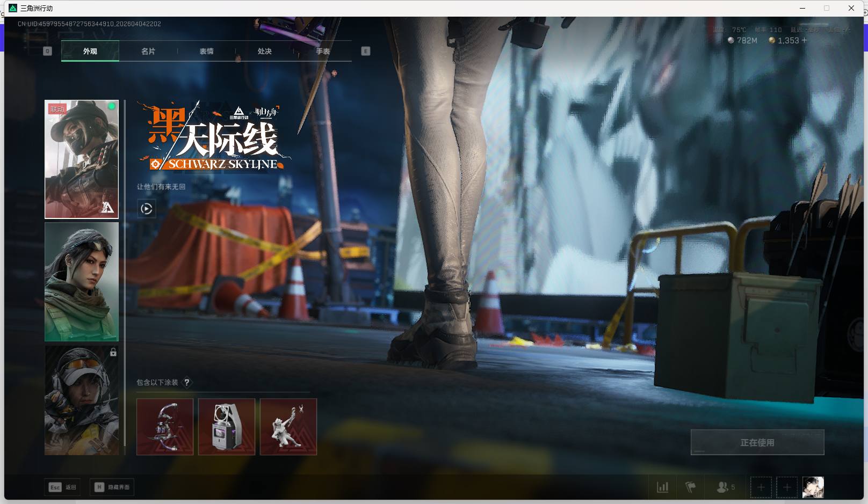Click the 正在使用 button
The image size is (868, 504).
point(757,442)
